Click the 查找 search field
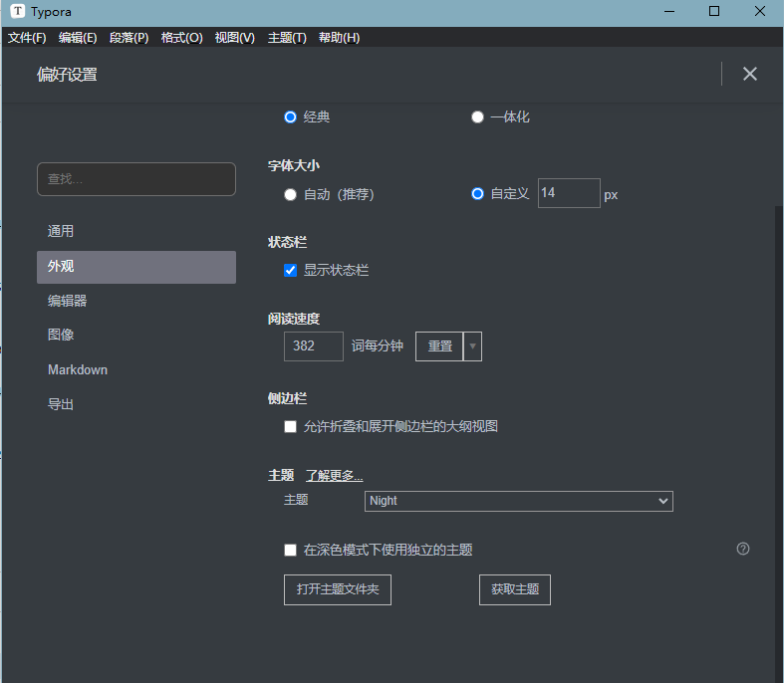Screen dimensions: 784x683 pos(136,179)
